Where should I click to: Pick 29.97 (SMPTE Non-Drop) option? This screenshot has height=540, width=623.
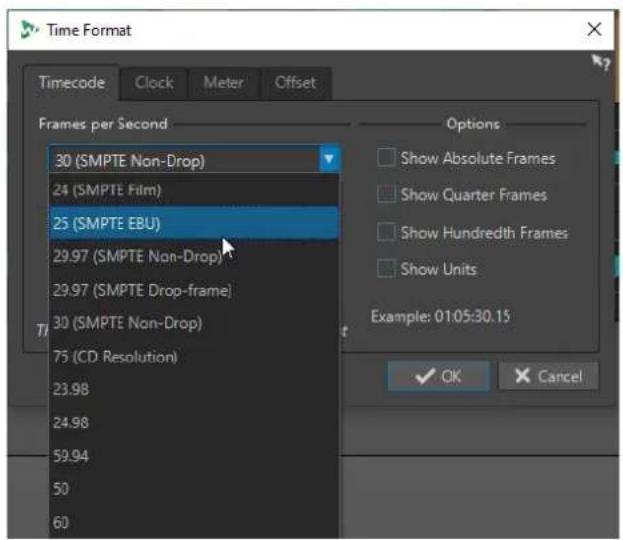tap(194, 256)
